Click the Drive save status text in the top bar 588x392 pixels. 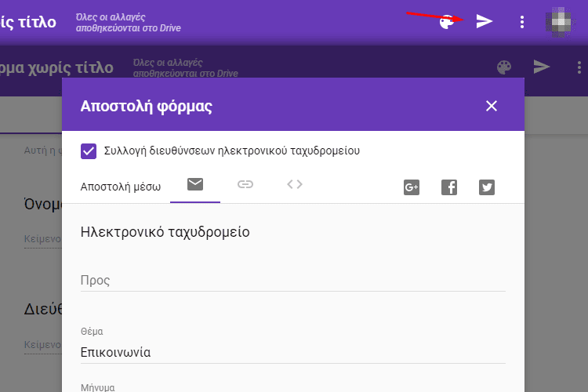pos(121,21)
